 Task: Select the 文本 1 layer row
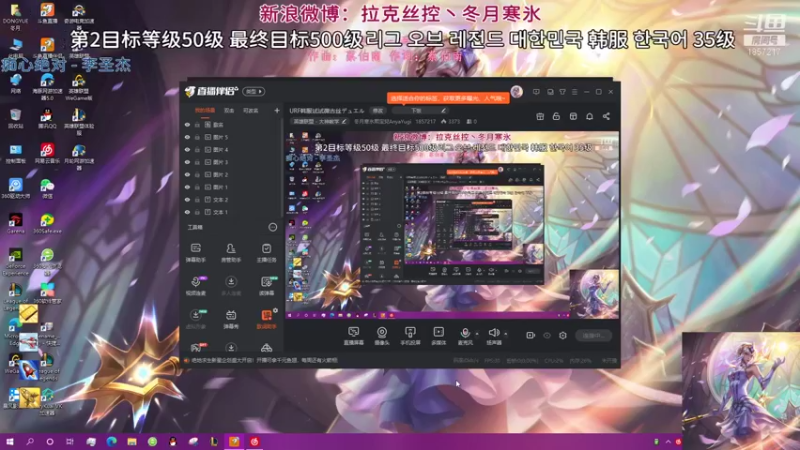(x=232, y=212)
